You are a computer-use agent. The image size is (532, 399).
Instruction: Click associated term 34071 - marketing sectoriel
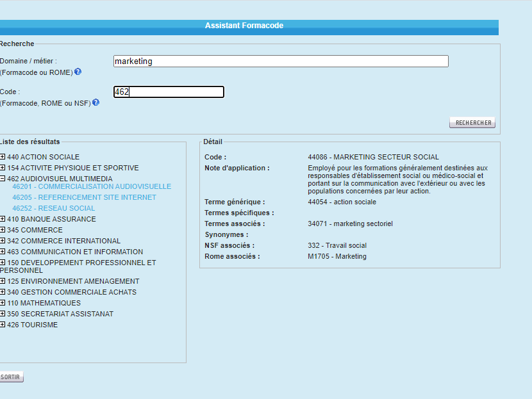pyautogui.click(x=350, y=224)
